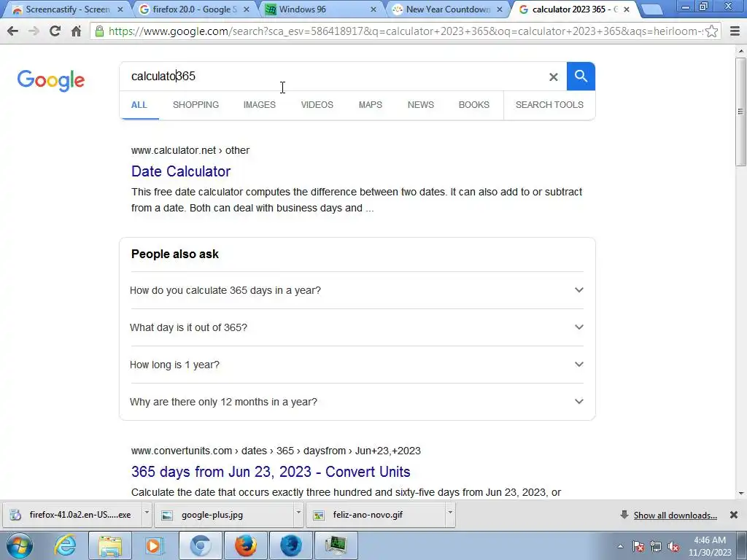Screen dimensions: 747x560
Task: Open the clock showing 4:46 AM
Action: (710, 546)
